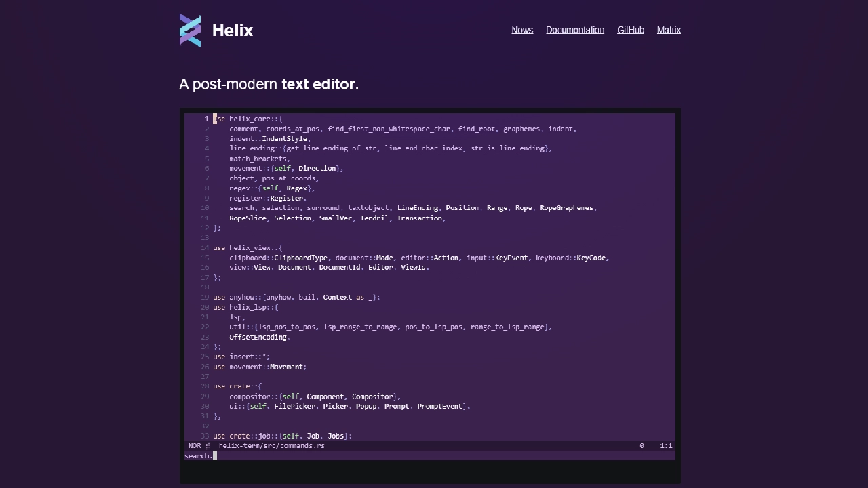Click the post-modern text editor heading
This screenshot has height=488, width=868.
pos(269,84)
